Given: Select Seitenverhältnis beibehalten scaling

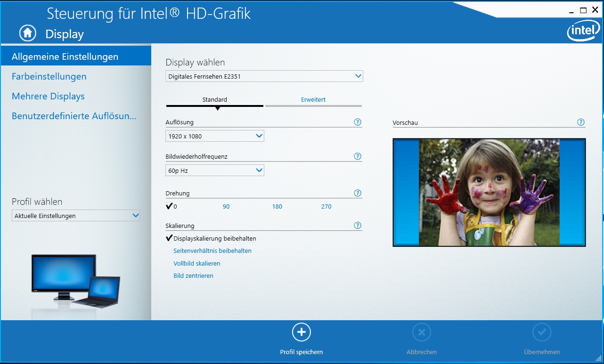Looking at the screenshot, I should (212, 251).
